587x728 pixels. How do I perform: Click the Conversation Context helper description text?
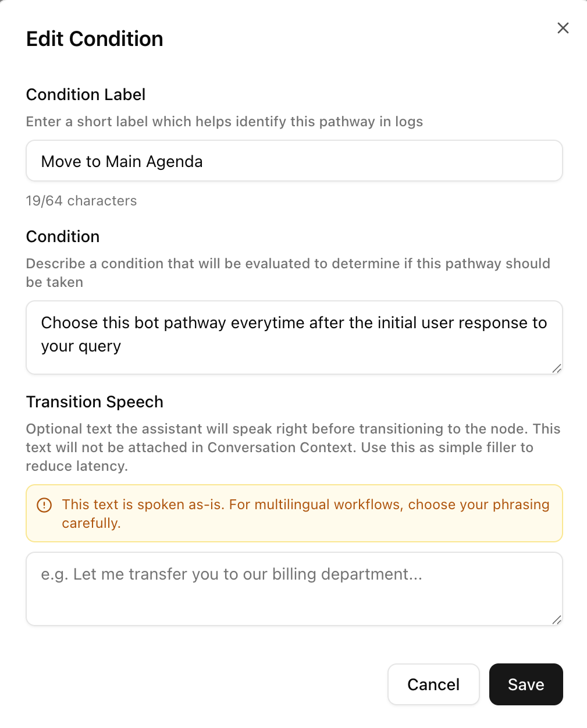coord(293,447)
